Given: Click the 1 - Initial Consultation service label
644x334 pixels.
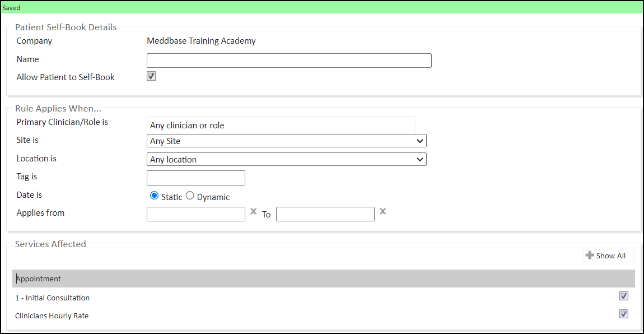Looking at the screenshot, I should tap(53, 298).
